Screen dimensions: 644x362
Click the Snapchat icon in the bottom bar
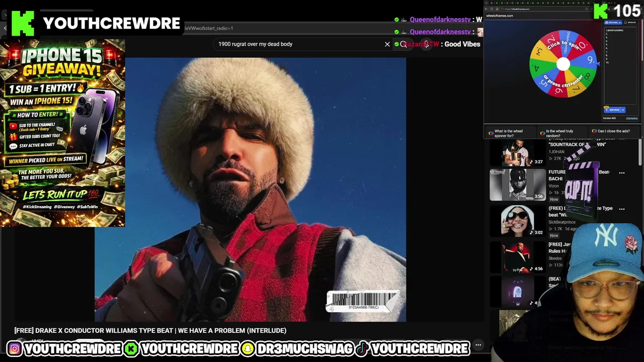click(x=248, y=348)
